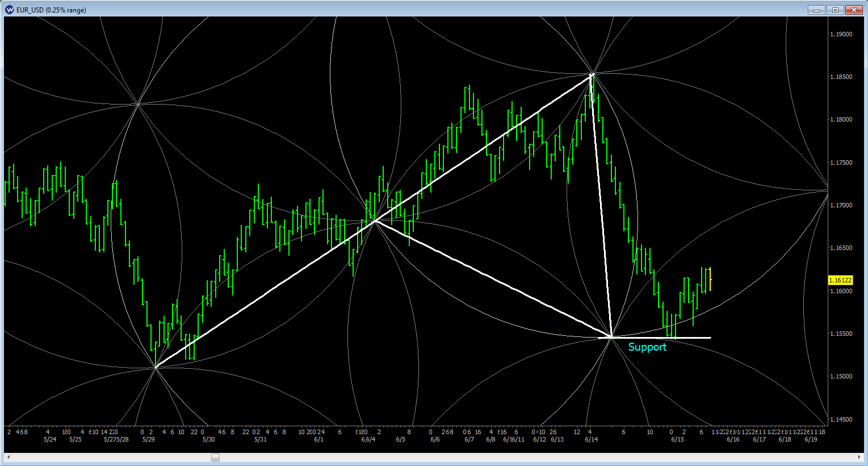
Task: Click the 6/12 date label
Action: click(539, 439)
